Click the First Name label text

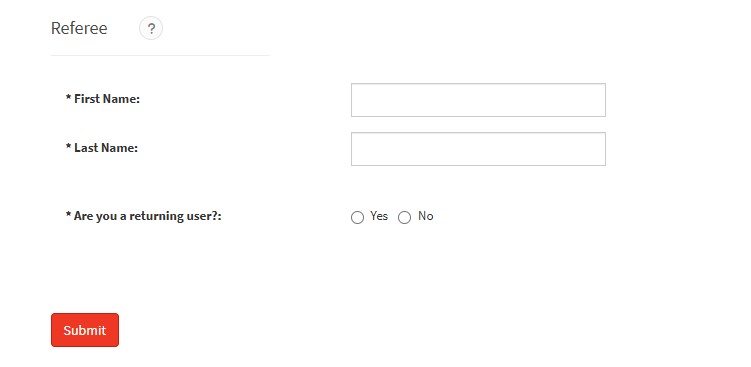click(x=107, y=99)
